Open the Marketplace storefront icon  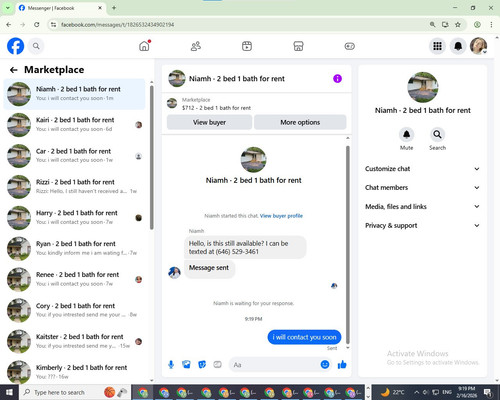pyautogui.click(x=298, y=46)
